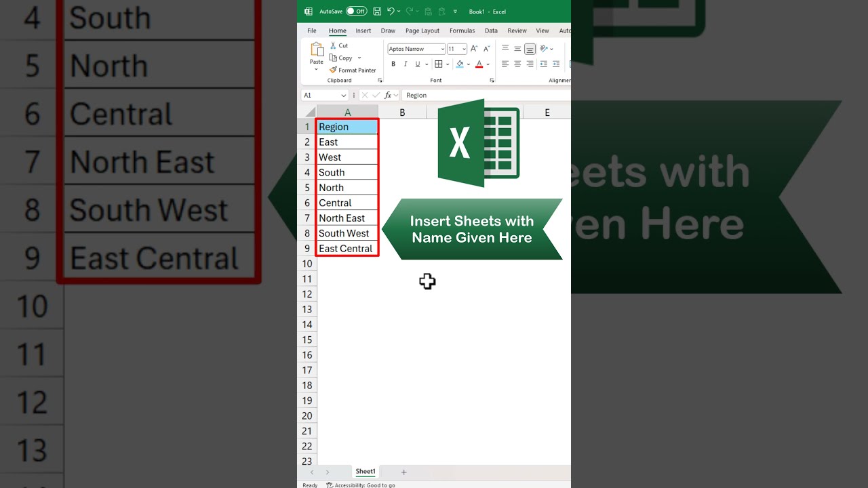Expand font color palette arrow
Image resolution: width=868 pixels, height=488 pixels.
(x=488, y=64)
